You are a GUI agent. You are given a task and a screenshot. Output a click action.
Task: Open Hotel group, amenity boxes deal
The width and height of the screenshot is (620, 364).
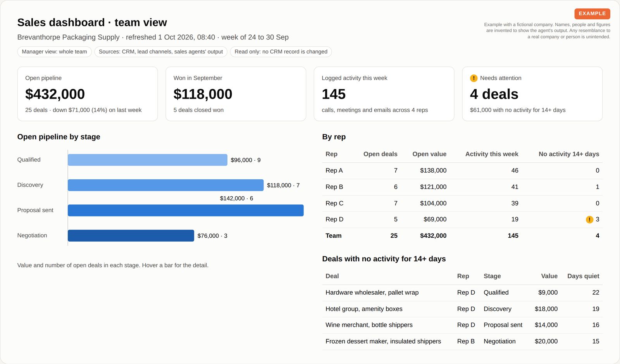pyautogui.click(x=364, y=309)
